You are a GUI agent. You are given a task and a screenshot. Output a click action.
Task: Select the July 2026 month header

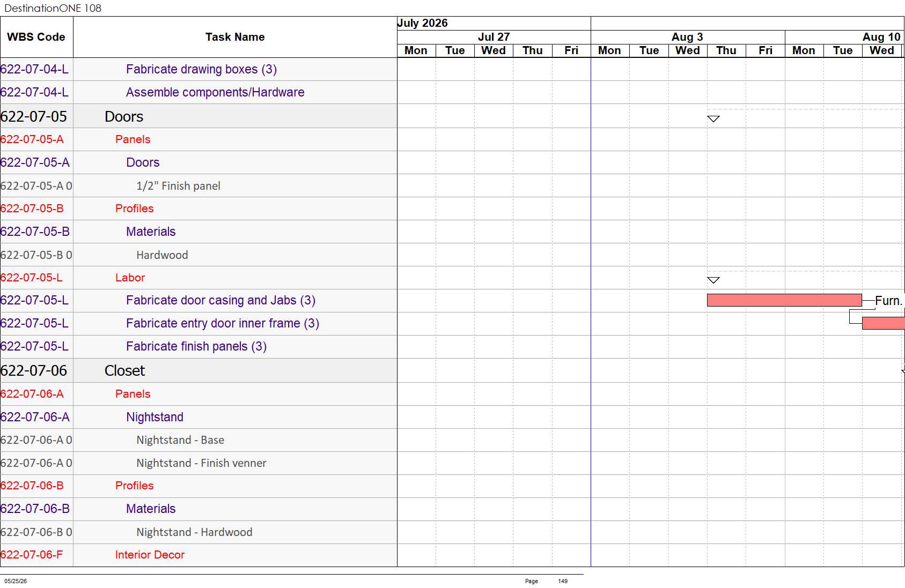tap(422, 23)
